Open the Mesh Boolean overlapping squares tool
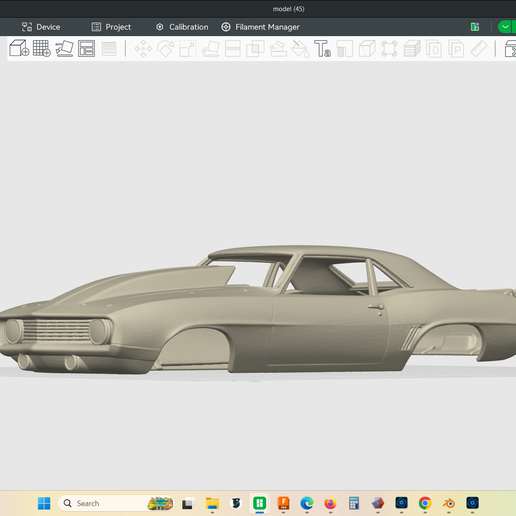Screen dimensions: 516x516 [255, 49]
